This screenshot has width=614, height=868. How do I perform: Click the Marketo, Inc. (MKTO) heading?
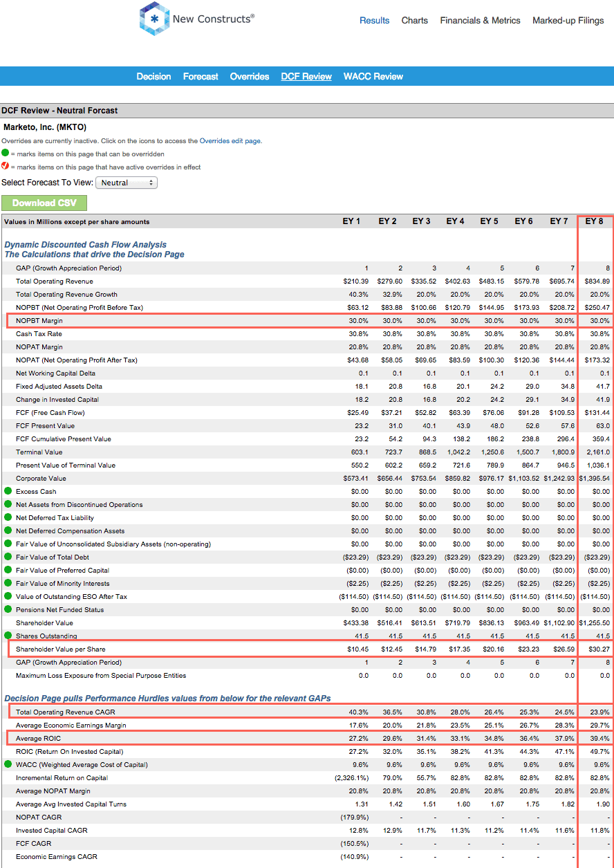coord(45,127)
